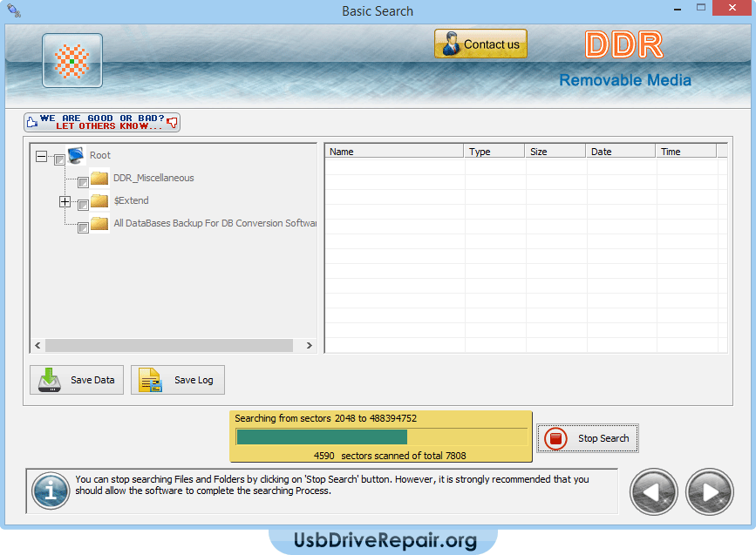Check the All DataBases Backup folder checkbox

pyautogui.click(x=83, y=227)
